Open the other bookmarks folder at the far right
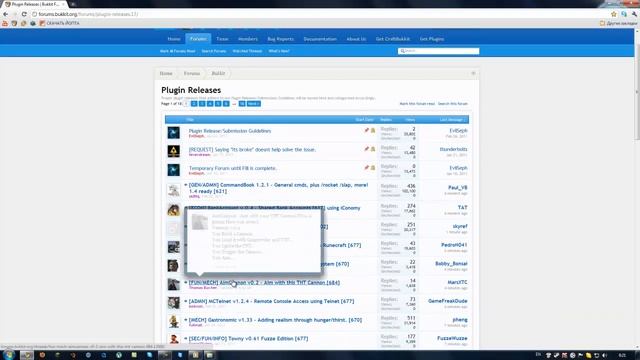This screenshot has height=360, width=640. pos(618,23)
